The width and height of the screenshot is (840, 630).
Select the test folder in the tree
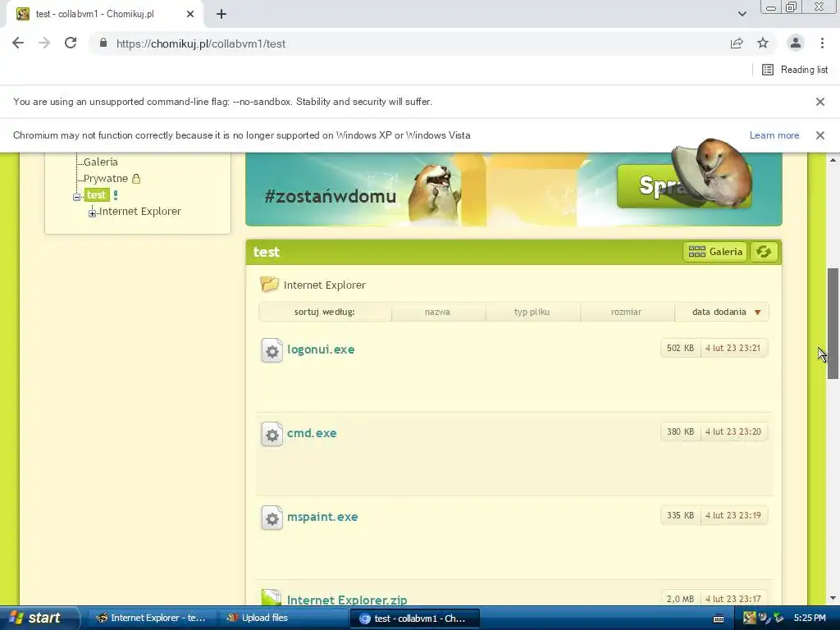click(x=97, y=195)
